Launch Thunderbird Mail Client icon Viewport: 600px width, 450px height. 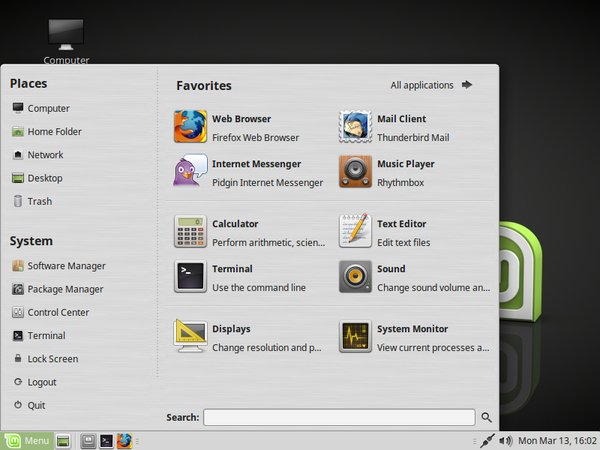point(355,127)
